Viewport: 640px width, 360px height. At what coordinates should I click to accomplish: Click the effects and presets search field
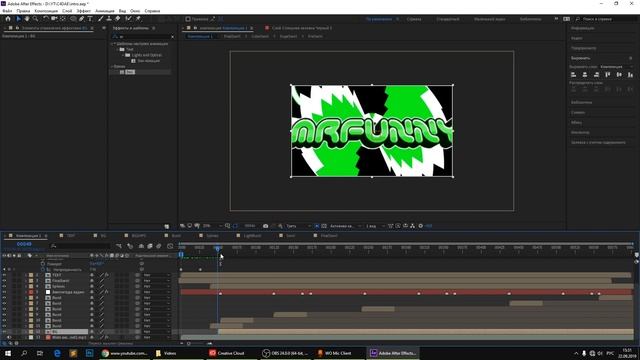pyautogui.click(x=143, y=37)
